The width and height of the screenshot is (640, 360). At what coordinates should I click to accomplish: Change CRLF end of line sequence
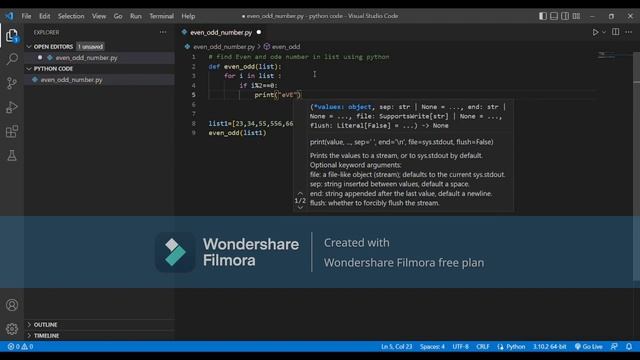(483, 347)
